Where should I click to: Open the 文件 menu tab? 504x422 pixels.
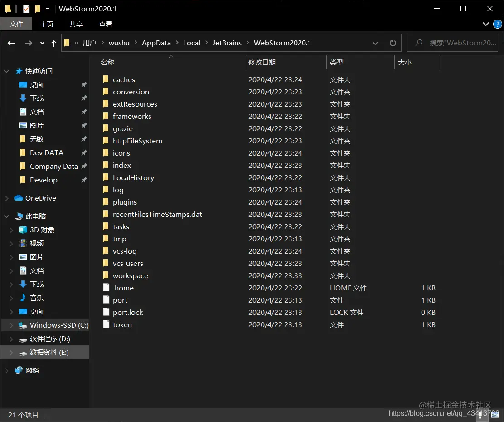[x=16, y=24]
